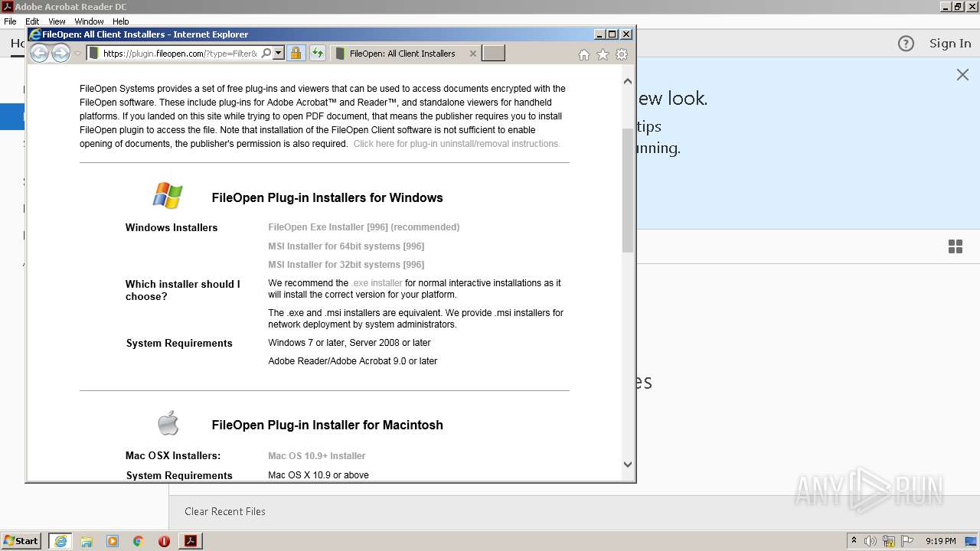This screenshot has height=551, width=980.
Task: Click Internet Explorer window title icon
Action: click(34, 34)
